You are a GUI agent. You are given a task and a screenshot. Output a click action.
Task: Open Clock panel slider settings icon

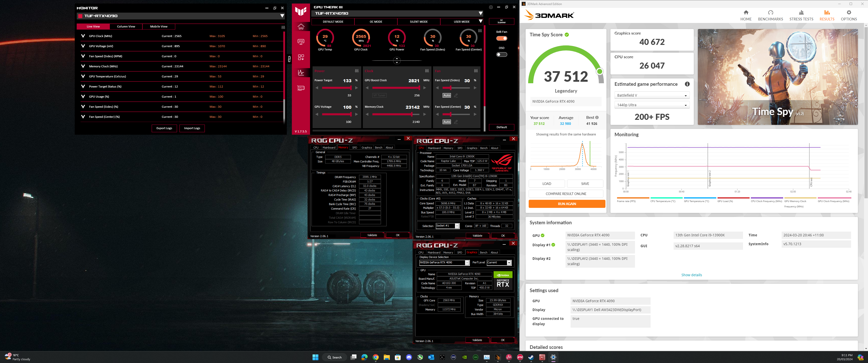427,71
